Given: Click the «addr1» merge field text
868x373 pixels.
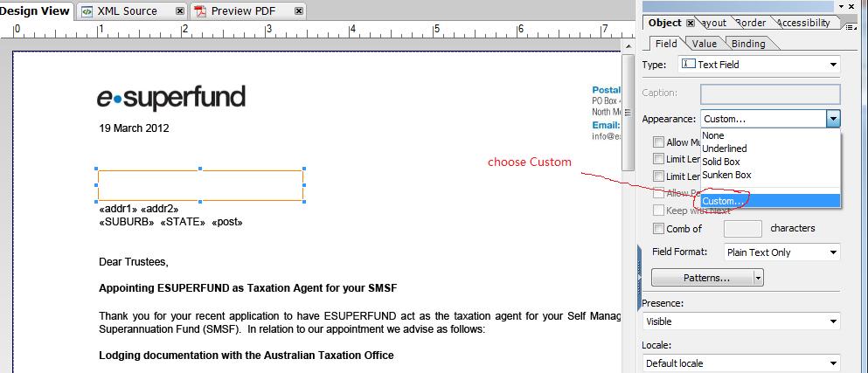Looking at the screenshot, I should point(118,209).
